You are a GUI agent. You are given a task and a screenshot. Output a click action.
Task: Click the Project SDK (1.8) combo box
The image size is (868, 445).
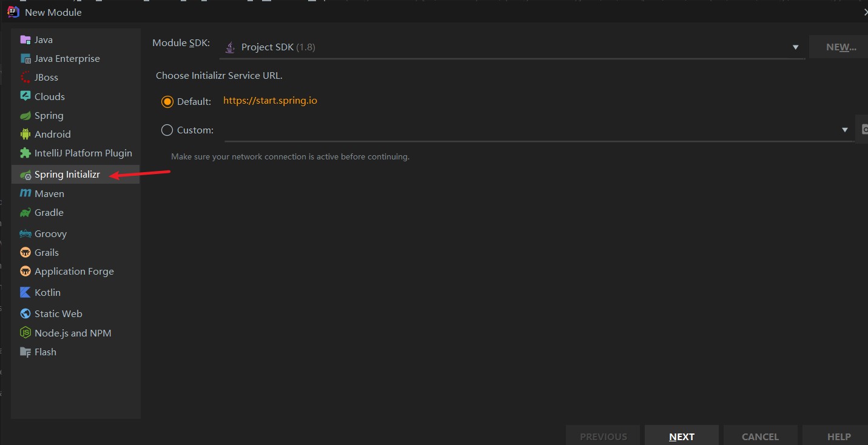tap(512, 47)
